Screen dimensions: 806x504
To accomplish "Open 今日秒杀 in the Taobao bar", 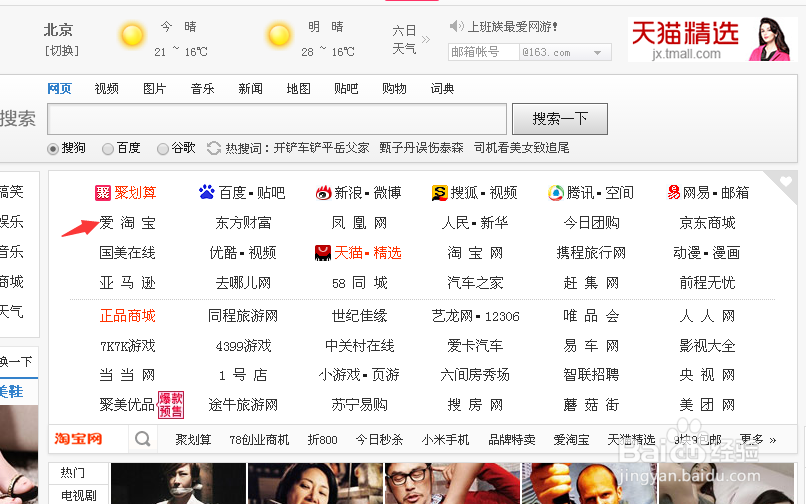I will click(x=379, y=440).
